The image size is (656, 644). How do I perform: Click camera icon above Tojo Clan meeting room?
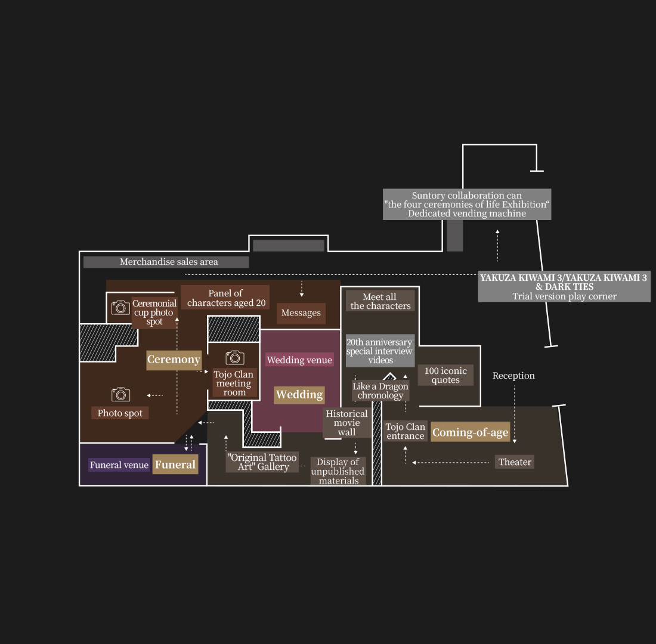[235, 357]
